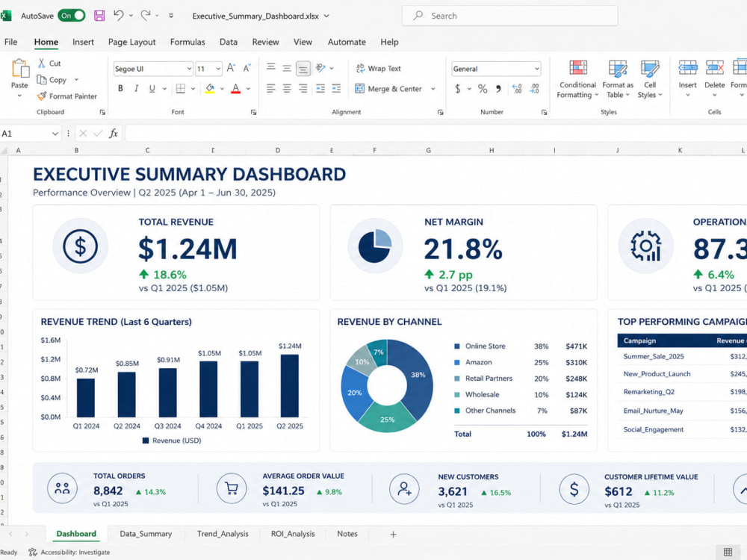Click the Save floppy disk icon
This screenshot has width=747, height=560.
coord(99,16)
